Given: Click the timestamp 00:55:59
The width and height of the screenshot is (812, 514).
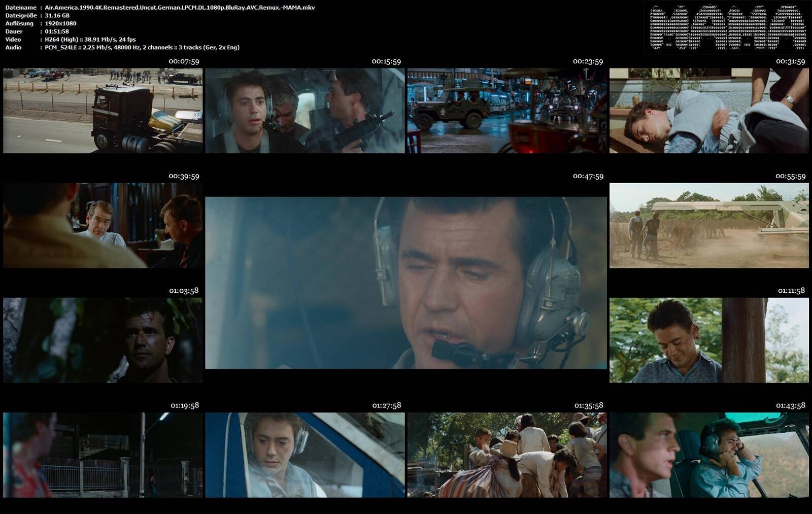Looking at the screenshot, I should 791,176.
